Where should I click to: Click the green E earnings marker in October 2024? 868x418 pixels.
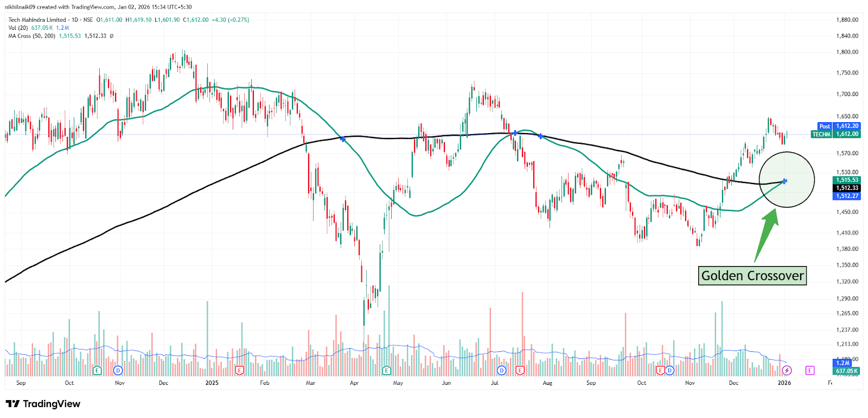click(97, 370)
